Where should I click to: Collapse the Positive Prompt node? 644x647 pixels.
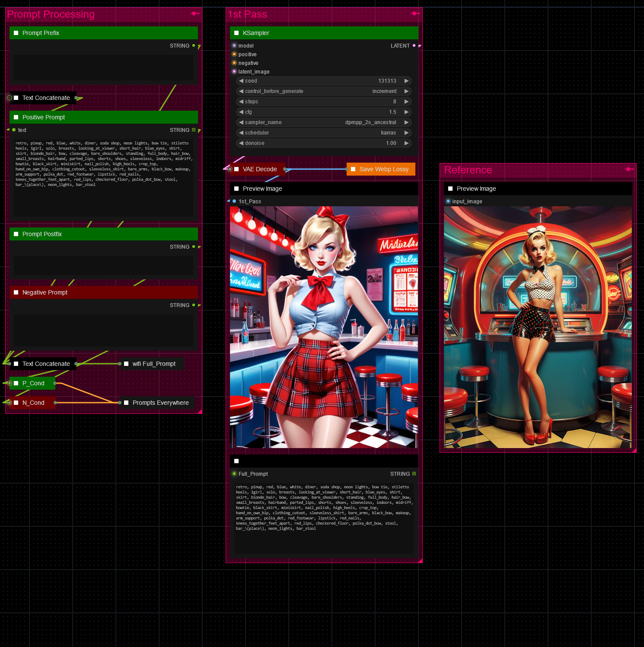pyautogui.click(x=16, y=117)
